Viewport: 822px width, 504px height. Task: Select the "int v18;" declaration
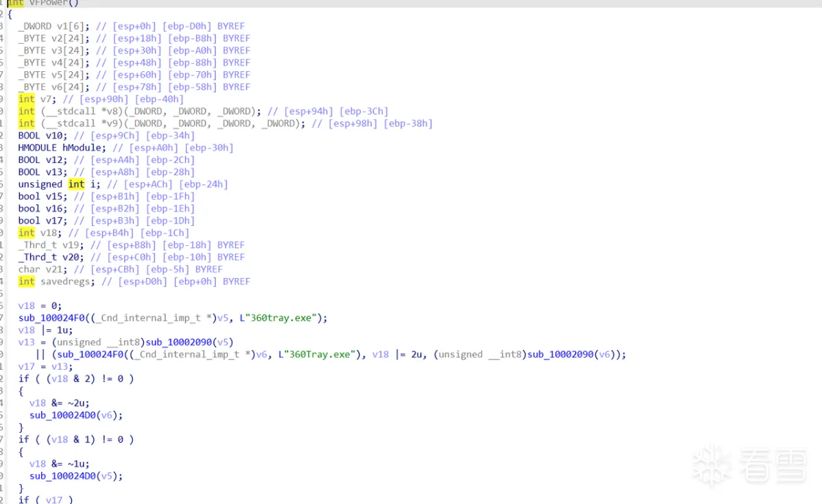40,233
